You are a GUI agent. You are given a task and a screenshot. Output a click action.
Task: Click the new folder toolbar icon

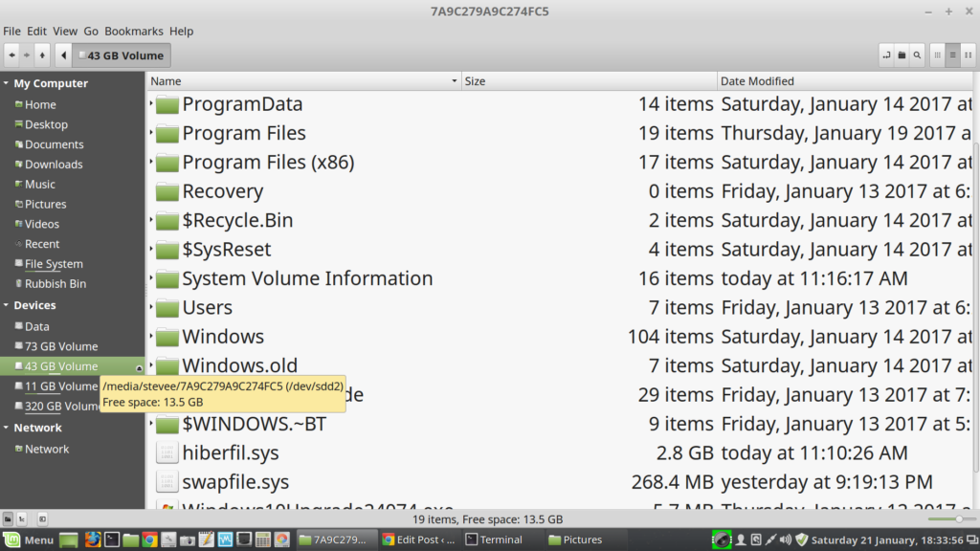tap(902, 55)
